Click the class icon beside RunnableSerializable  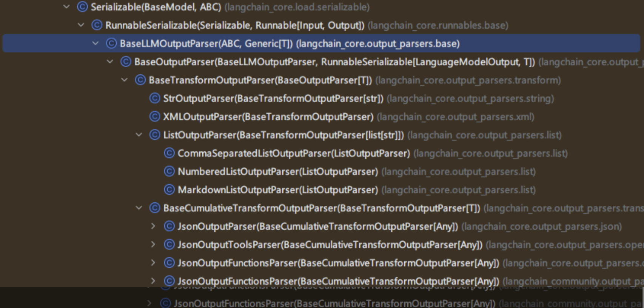(x=97, y=25)
